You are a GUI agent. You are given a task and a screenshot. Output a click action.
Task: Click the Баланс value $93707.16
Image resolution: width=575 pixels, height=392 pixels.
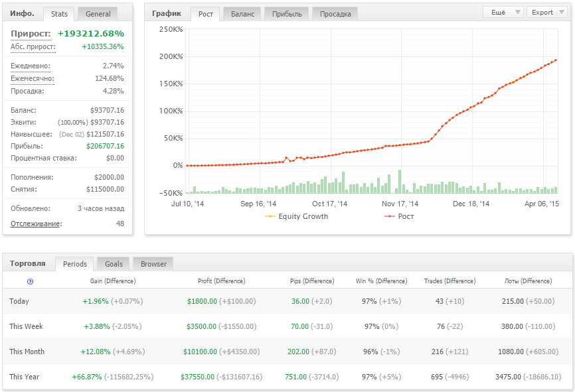click(x=107, y=110)
